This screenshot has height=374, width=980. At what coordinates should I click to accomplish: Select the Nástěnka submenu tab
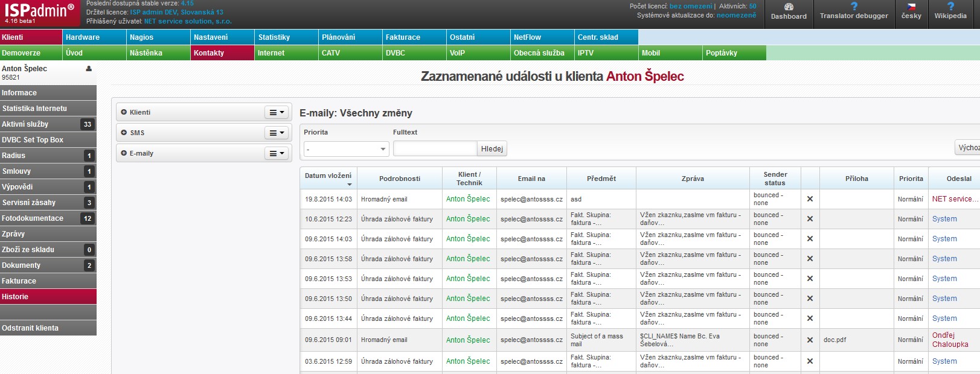pyautogui.click(x=159, y=53)
